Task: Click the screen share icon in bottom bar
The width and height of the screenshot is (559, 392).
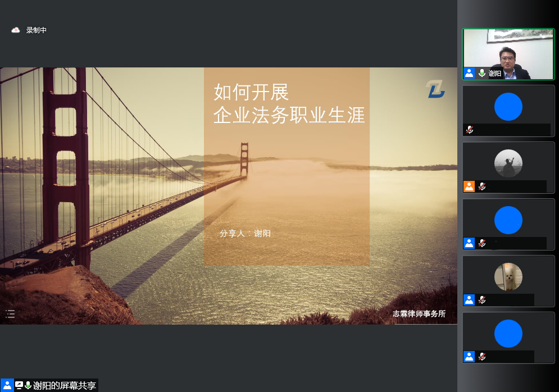Action: [x=19, y=385]
